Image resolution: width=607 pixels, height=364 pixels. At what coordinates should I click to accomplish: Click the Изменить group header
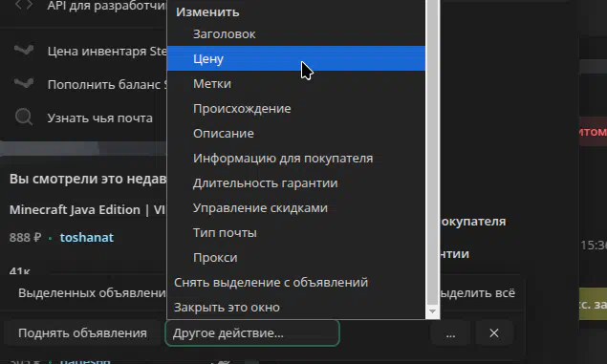(x=207, y=12)
